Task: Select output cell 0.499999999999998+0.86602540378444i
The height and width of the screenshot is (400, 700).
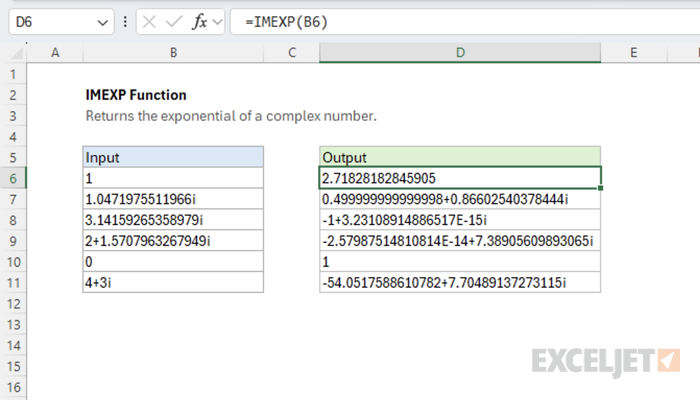Action: pos(460,199)
